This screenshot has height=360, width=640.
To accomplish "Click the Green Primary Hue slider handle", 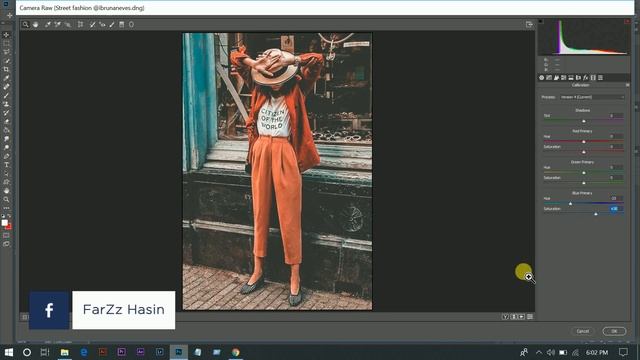I will click(x=584, y=173).
